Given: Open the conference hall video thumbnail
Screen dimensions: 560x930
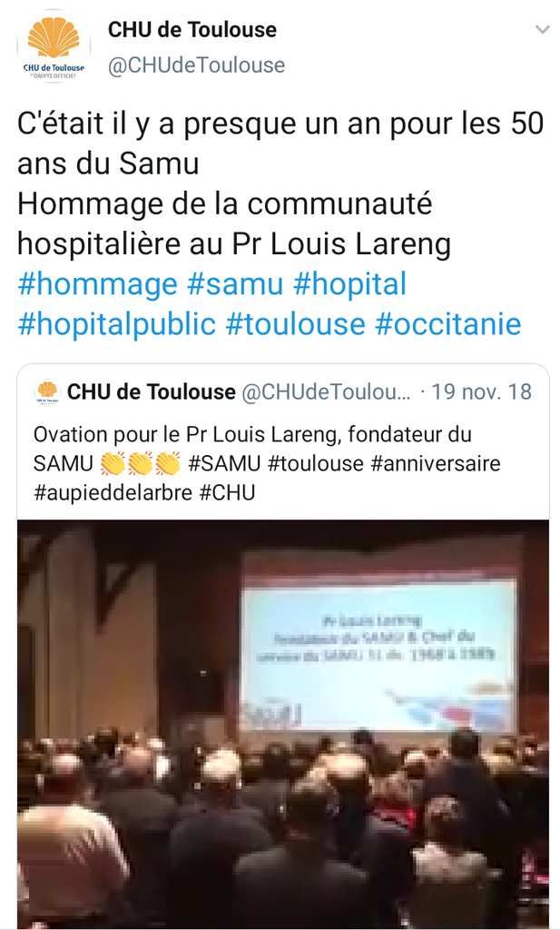Looking at the screenshot, I should click(x=283, y=724).
